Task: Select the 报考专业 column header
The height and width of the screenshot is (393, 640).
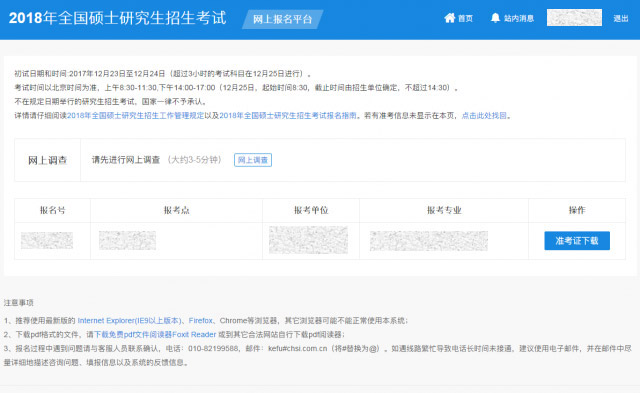Action: point(444,210)
